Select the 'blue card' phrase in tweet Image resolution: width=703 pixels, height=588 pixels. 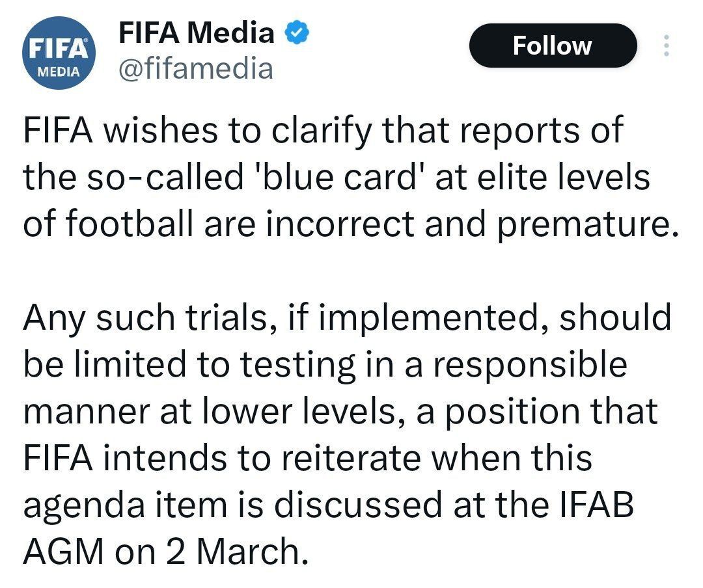click(x=338, y=176)
